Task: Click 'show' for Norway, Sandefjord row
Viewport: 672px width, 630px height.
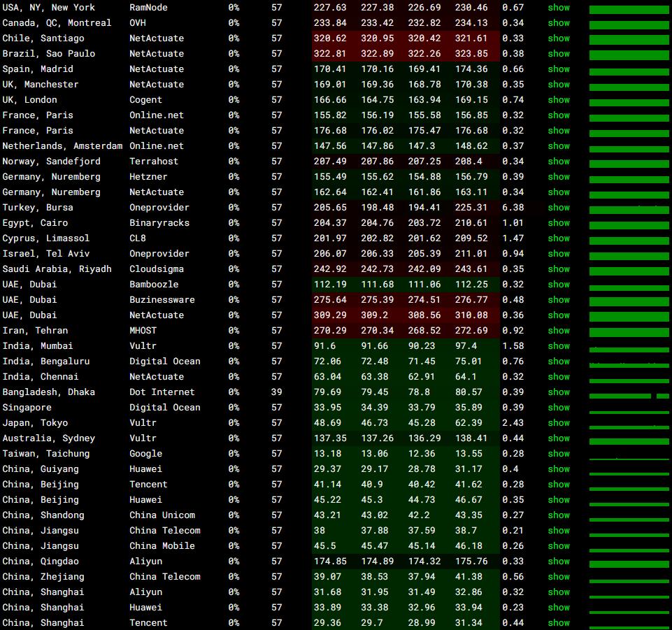Action: pos(559,162)
